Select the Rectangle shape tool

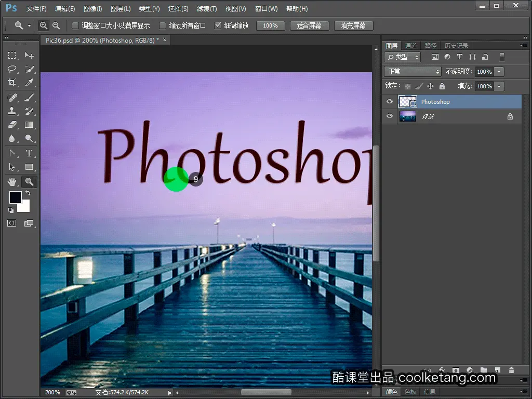(29, 167)
